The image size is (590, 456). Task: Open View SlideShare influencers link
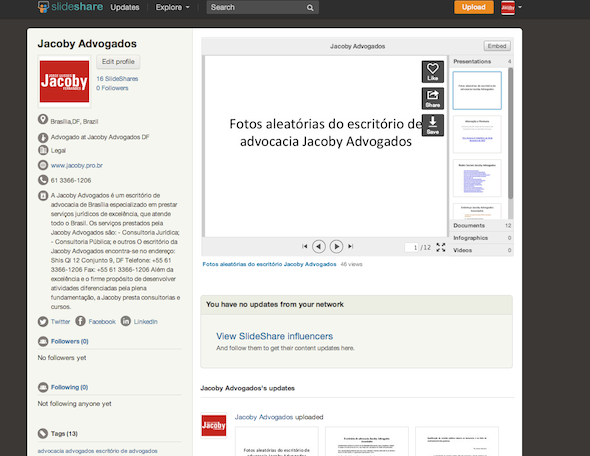[274, 336]
